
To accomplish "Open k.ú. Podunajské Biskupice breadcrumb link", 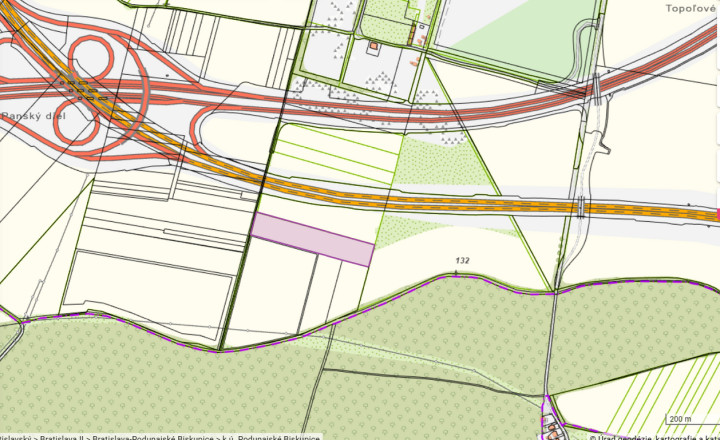I will (270, 437).
